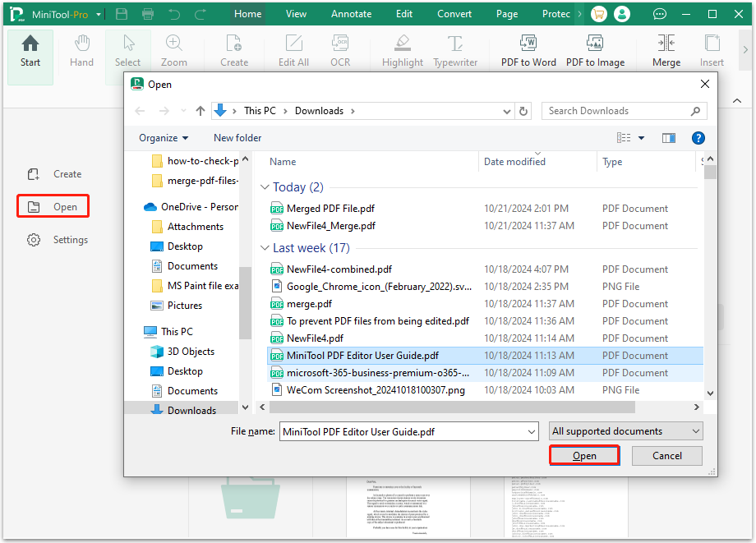This screenshot has height=543, width=756.
Task: Click the horizontal scrollbar in file list
Action: point(452,407)
